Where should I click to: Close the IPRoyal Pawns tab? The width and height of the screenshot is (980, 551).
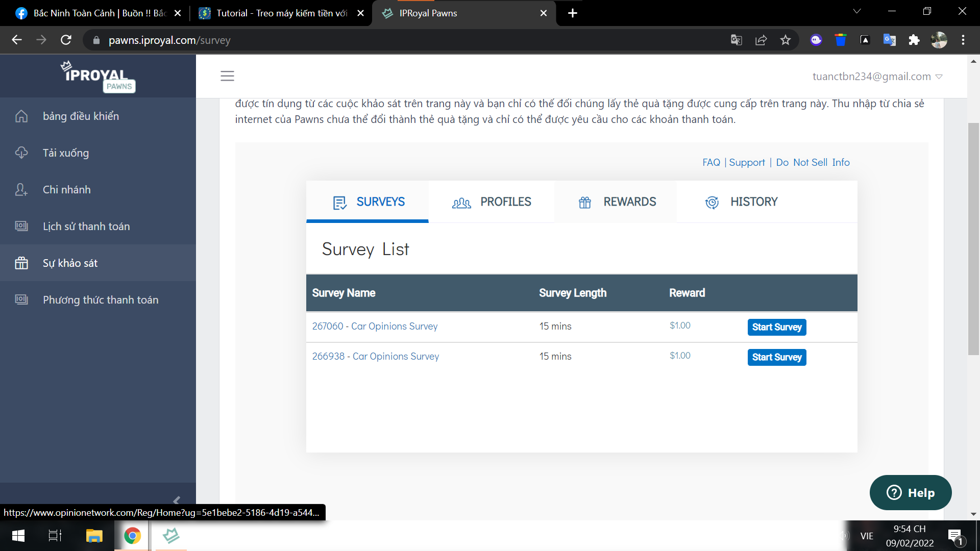[544, 13]
